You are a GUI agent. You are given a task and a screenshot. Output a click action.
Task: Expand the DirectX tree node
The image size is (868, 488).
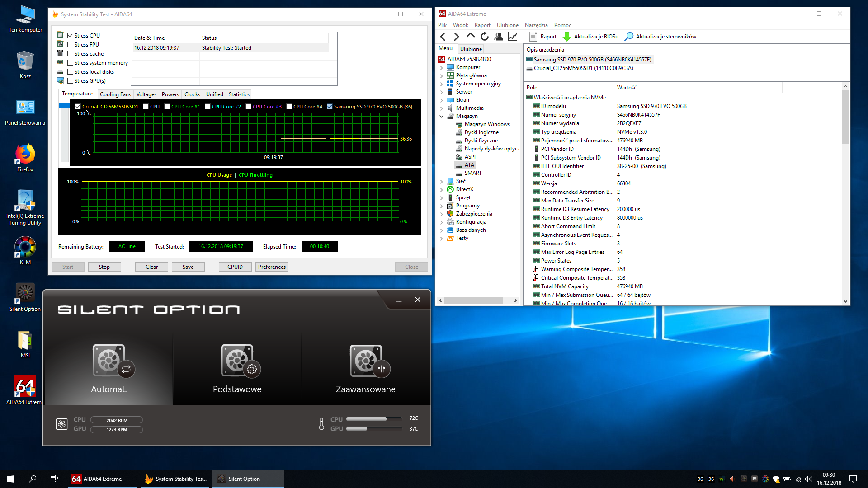pyautogui.click(x=442, y=189)
